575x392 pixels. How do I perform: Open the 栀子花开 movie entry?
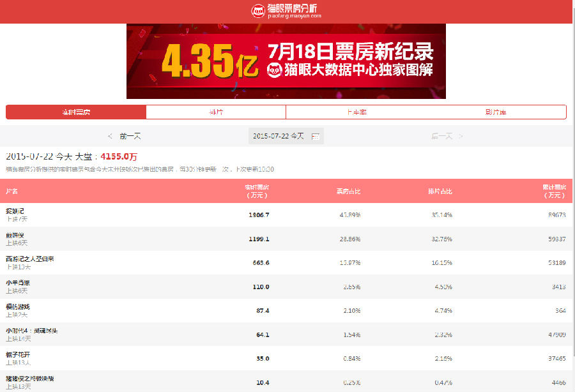[x=18, y=354]
